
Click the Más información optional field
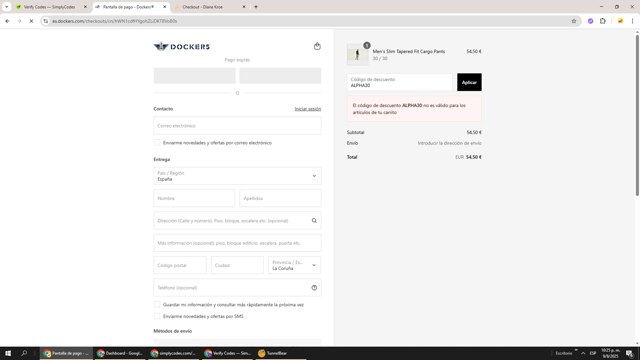pyautogui.click(x=237, y=243)
